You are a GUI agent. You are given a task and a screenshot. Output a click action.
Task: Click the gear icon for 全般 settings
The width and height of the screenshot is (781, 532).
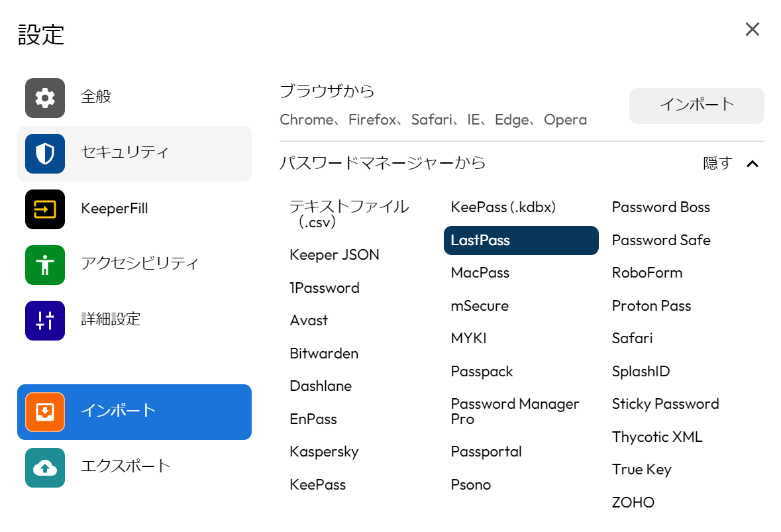(x=45, y=98)
